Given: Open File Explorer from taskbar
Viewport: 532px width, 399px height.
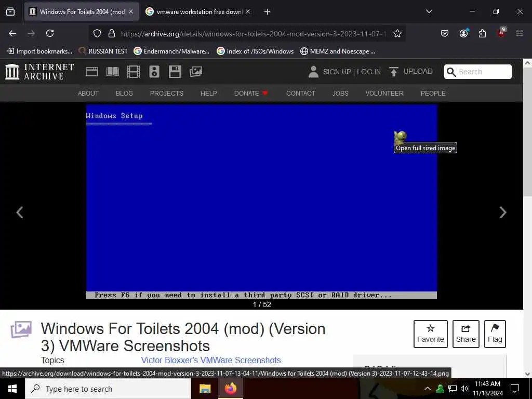Looking at the screenshot, I should tap(205, 389).
